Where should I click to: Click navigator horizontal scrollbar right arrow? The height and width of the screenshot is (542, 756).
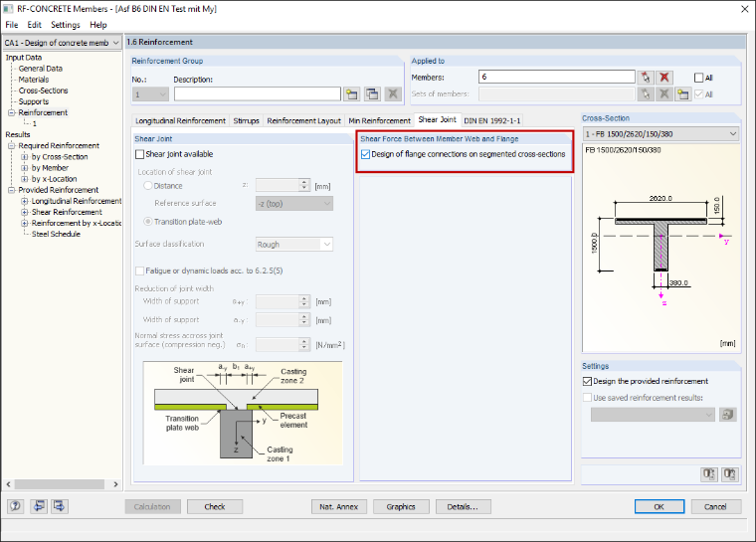[115, 484]
